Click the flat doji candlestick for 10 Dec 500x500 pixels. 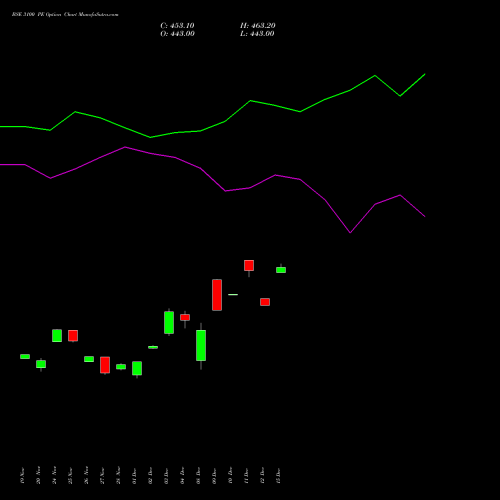coord(233,295)
